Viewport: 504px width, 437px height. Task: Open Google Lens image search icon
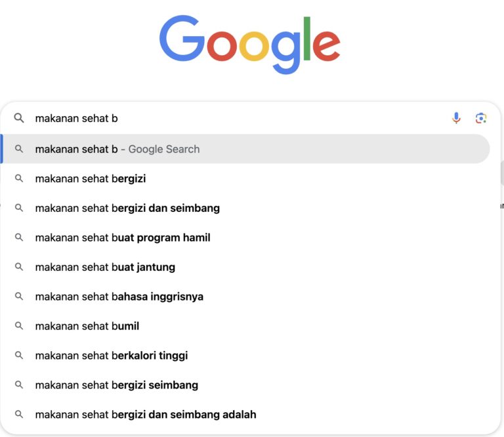[481, 118]
